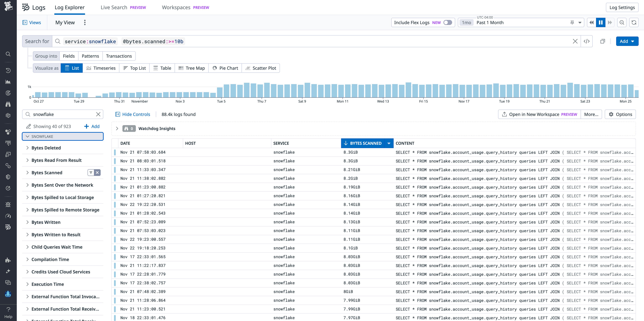Viewport: 644px width, 321px height.
Task: Zoom out the time range with the magnifier icon
Action: point(622,22)
